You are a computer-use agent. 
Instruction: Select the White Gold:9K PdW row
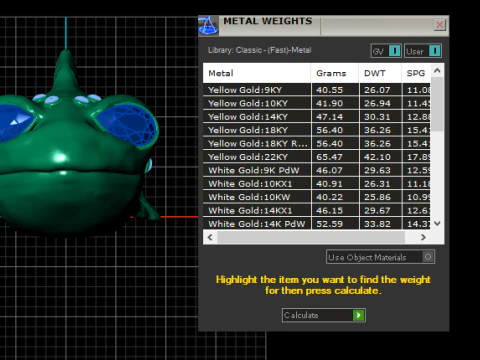[317, 170]
